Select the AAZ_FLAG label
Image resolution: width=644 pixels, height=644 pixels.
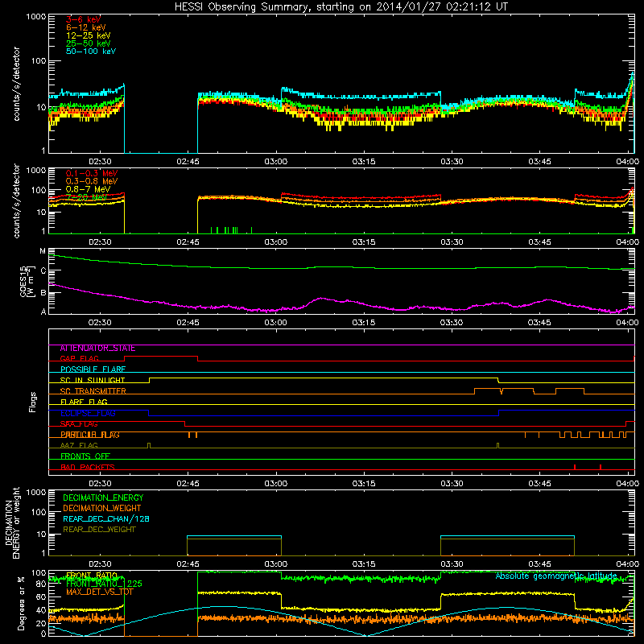[79, 446]
